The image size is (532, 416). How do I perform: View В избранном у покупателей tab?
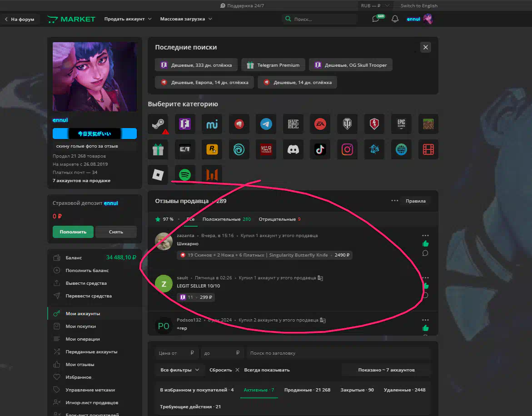click(197, 390)
